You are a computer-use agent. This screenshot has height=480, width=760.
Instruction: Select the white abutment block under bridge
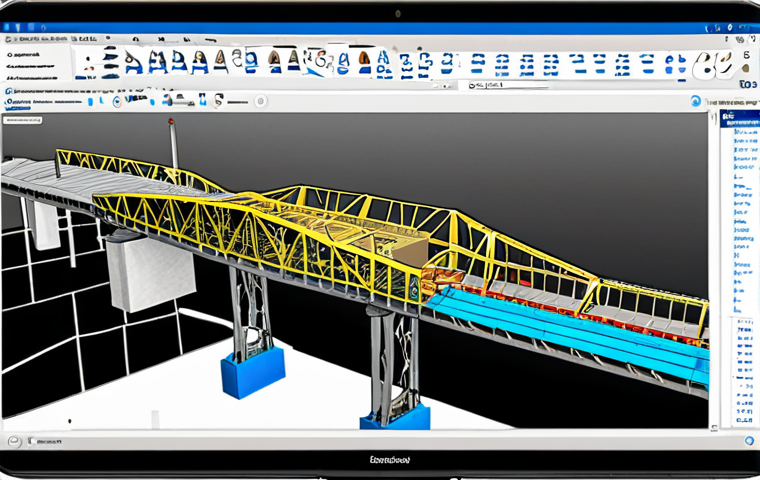(x=151, y=272)
